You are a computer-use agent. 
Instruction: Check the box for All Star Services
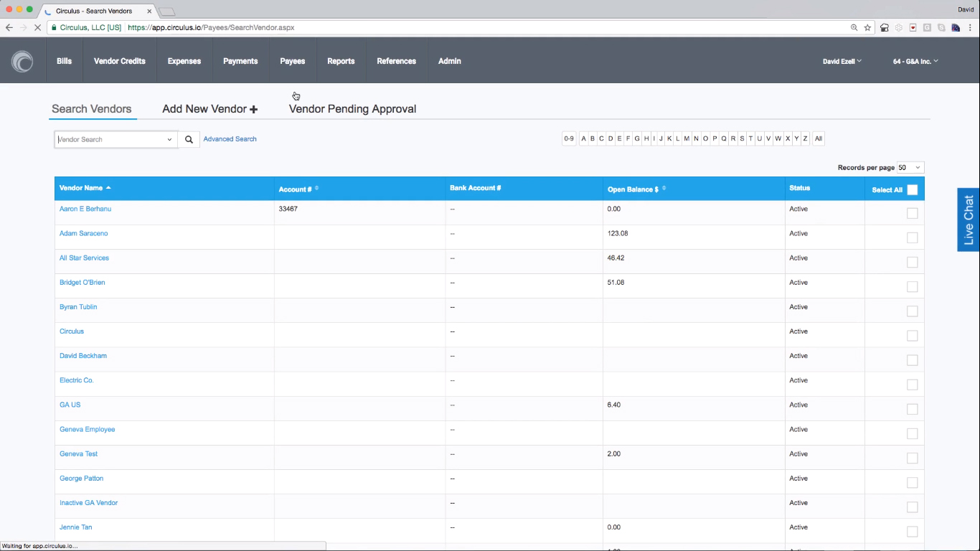pos(913,262)
